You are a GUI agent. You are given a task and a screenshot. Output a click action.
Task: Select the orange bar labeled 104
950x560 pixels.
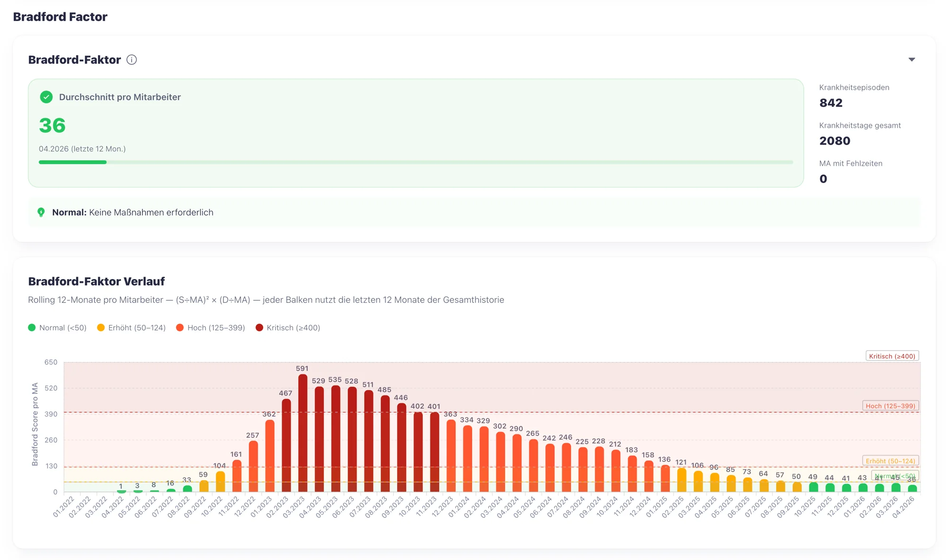tap(220, 481)
